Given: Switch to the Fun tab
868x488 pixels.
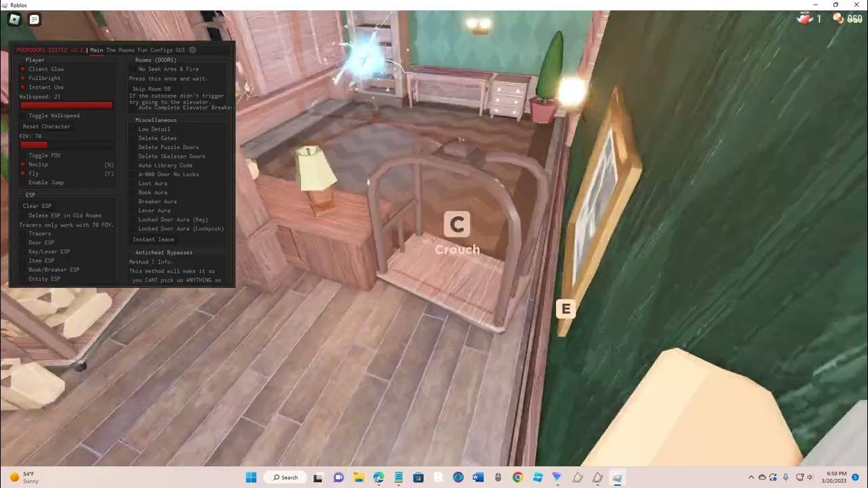Looking at the screenshot, I should [142, 50].
